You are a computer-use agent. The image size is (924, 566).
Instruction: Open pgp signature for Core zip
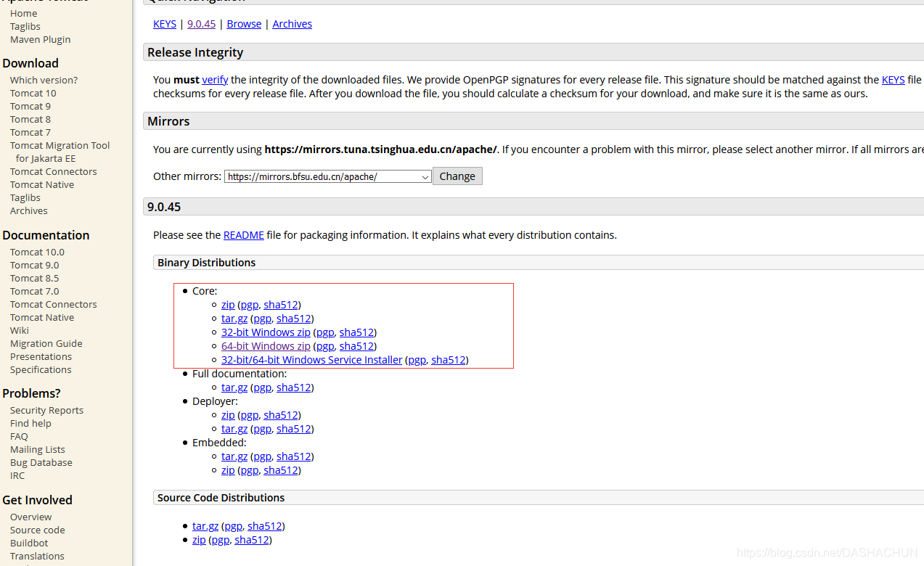[x=249, y=305]
